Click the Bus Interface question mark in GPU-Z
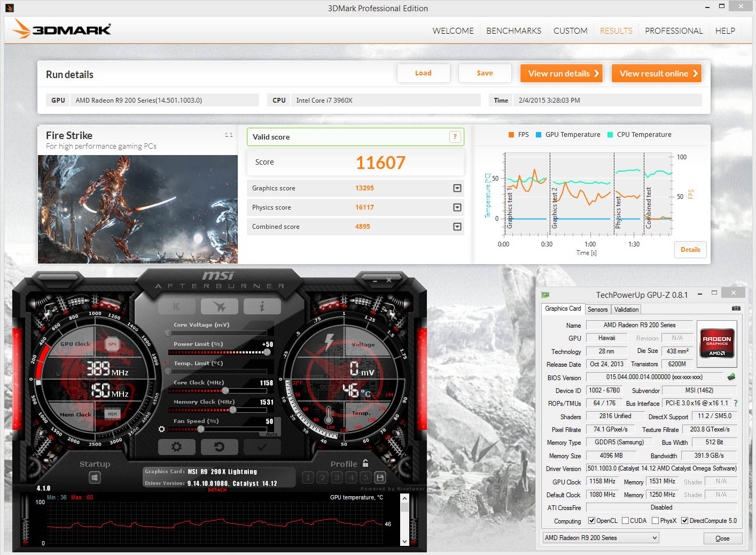Viewport: 756px width, 555px height. click(736, 403)
